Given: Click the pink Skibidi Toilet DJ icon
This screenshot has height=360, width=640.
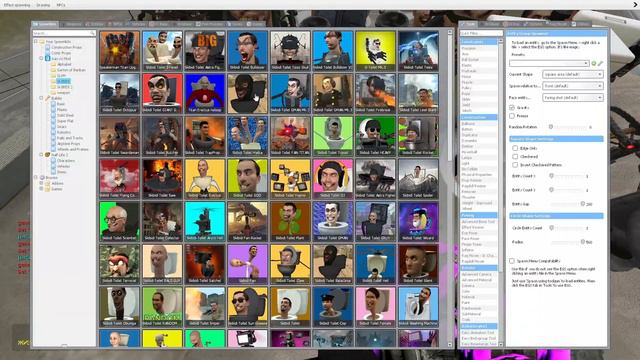Looking at the screenshot, I should click(x=333, y=179).
